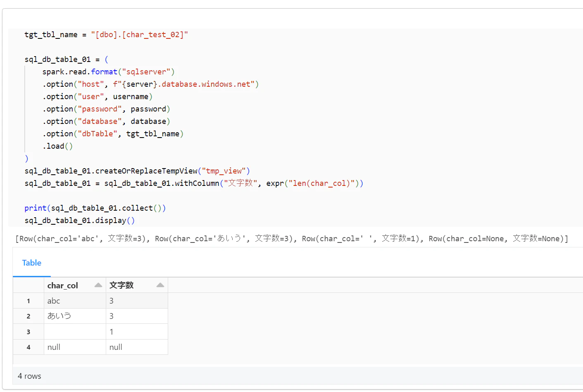This screenshot has width=583, height=392.
Task: Click the withColumn("文字数") code line
Action: [194, 183]
